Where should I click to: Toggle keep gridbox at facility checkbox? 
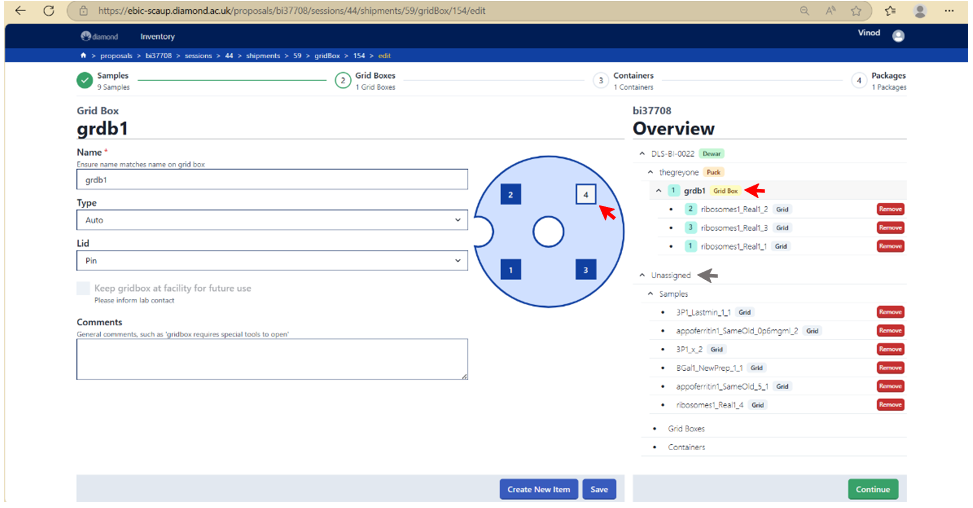click(x=83, y=288)
